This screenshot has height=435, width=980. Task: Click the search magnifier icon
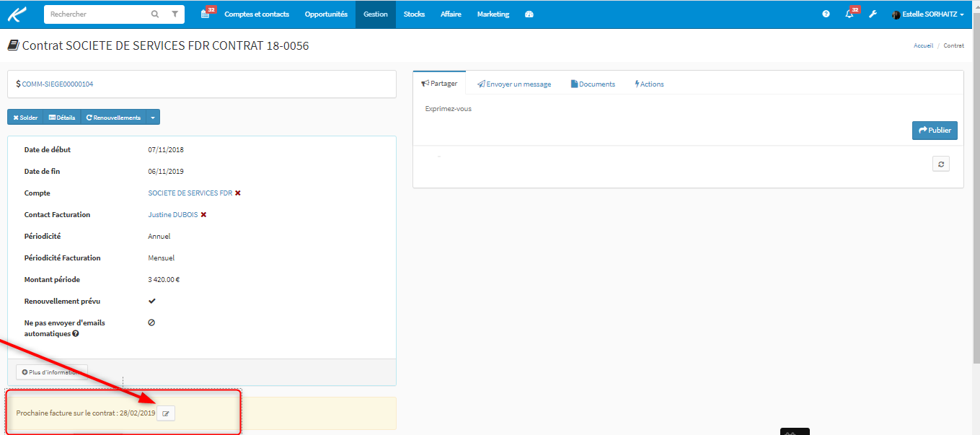point(155,14)
